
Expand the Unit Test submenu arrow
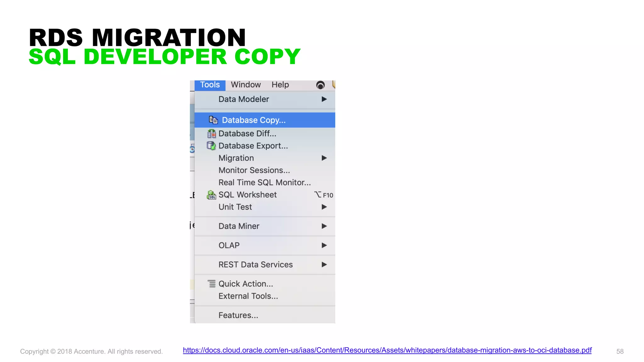pos(324,207)
